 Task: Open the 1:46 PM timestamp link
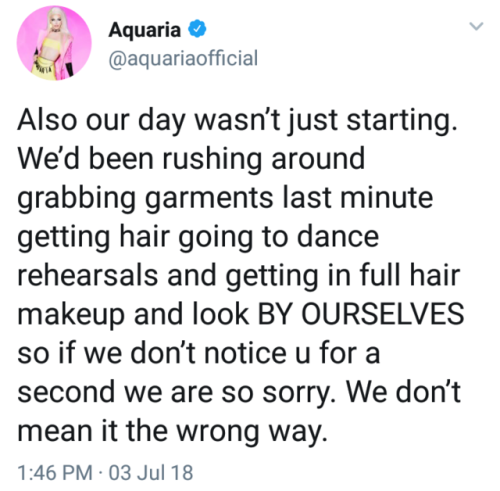[55, 472]
